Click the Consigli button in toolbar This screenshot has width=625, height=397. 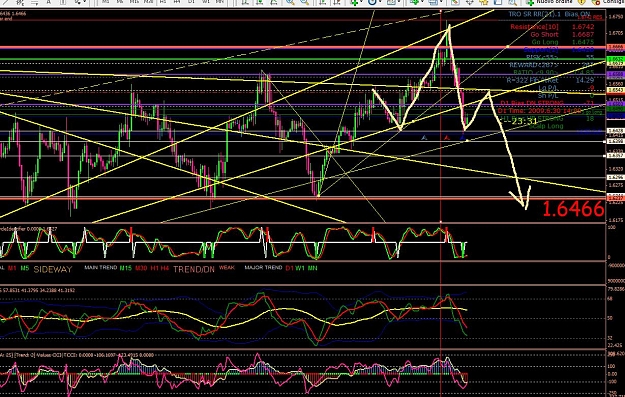608,2
